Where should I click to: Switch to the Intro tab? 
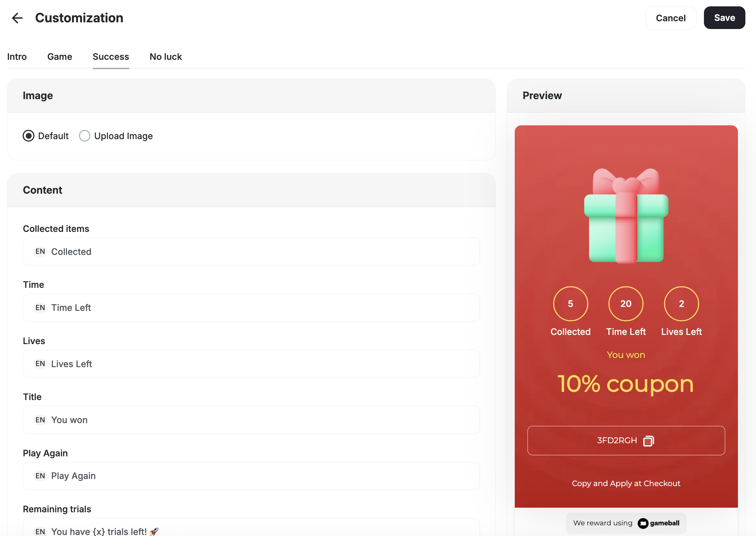click(x=17, y=57)
